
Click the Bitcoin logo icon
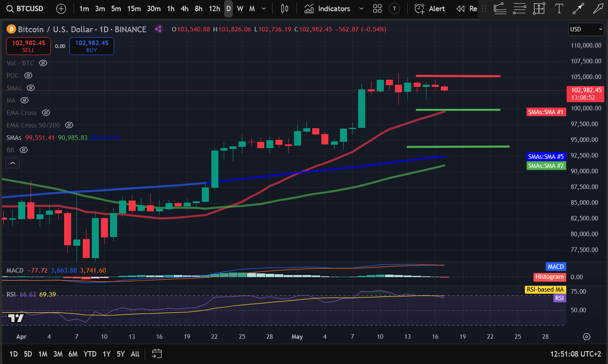click(11, 29)
